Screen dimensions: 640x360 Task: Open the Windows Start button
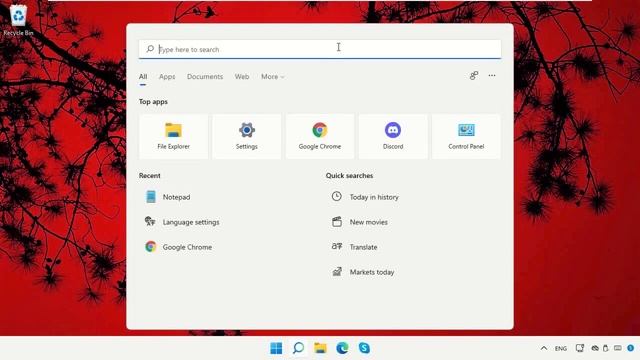[276, 348]
